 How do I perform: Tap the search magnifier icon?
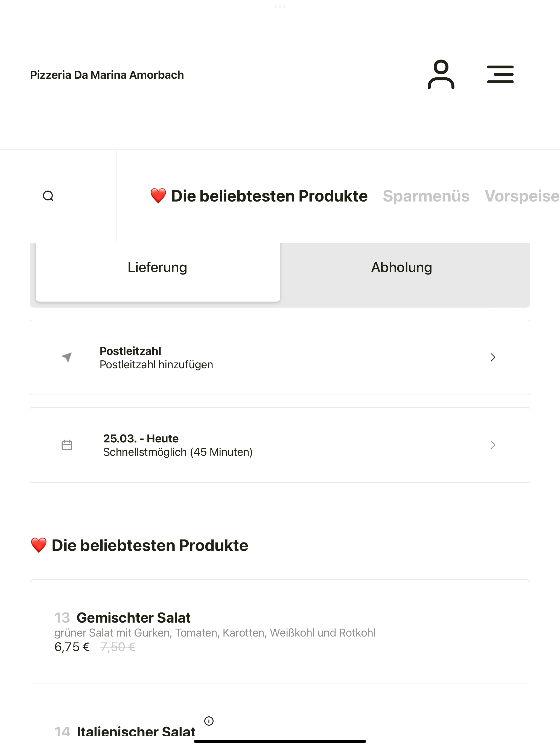[48, 196]
